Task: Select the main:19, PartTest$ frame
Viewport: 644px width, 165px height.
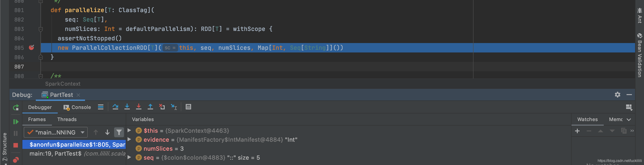Action: (74, 154)
